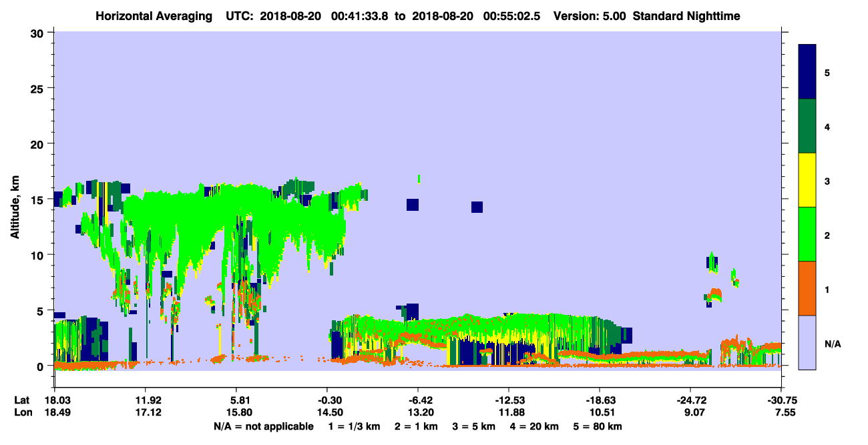Click latitude value -0.30
Viewport: 868px width, 445px height.
coord(327,401)
